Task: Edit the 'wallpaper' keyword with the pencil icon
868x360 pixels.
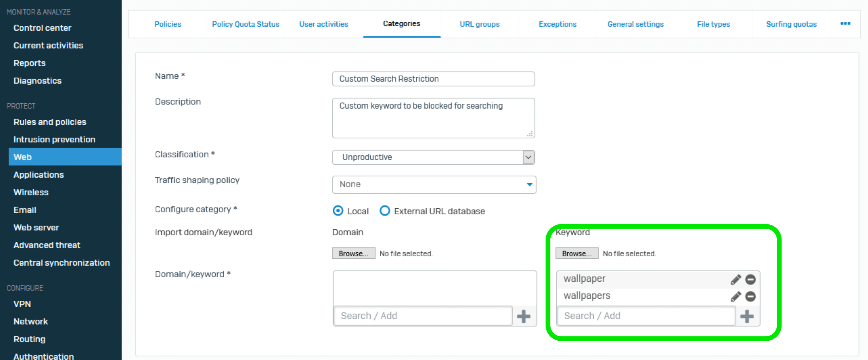Action: pos(735,280)
